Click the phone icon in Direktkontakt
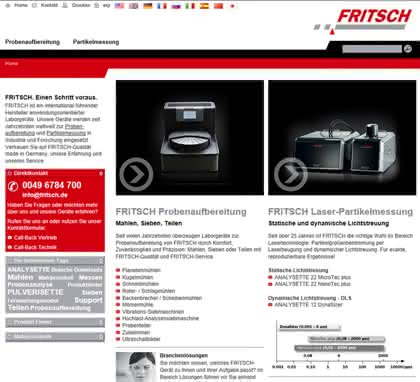 click(13, 186)
